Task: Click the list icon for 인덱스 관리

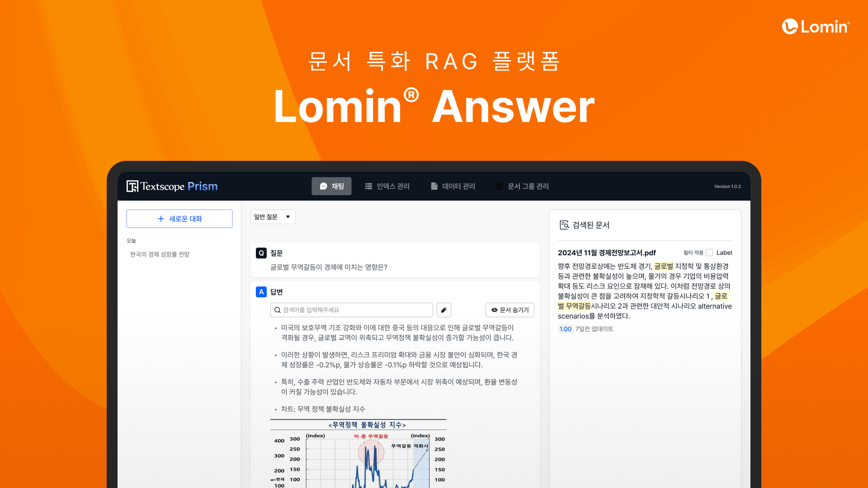Action: [x=368, y=186]
